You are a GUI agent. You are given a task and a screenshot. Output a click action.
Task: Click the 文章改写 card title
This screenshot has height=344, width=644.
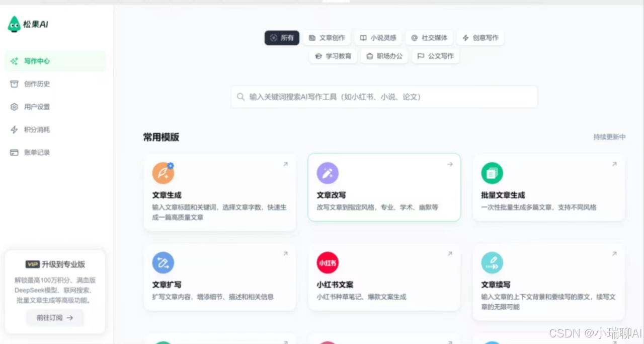tap(331, 195)
